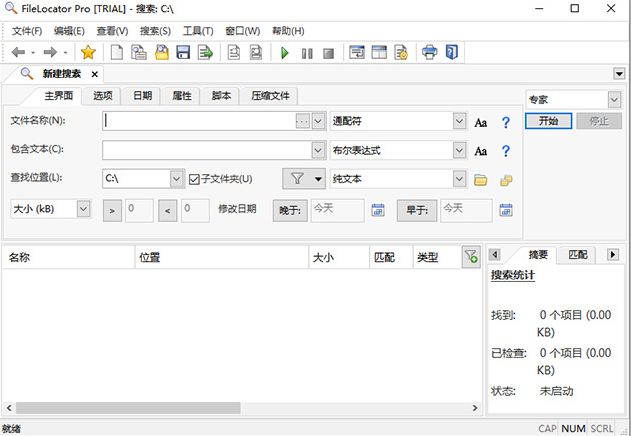
Task: Toggle case sensitivity Aa for file name
Action: [481, 122]
